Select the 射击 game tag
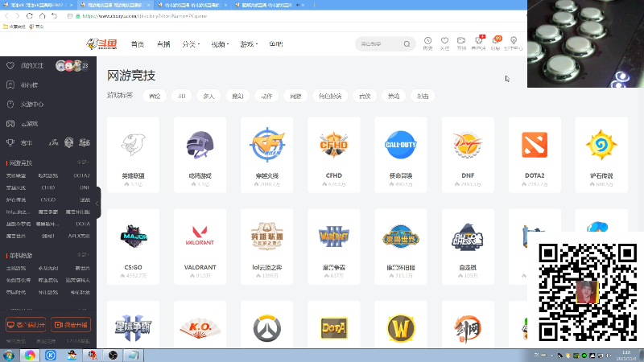This screenshot has height=362, width=644. (x=423, y=96)
